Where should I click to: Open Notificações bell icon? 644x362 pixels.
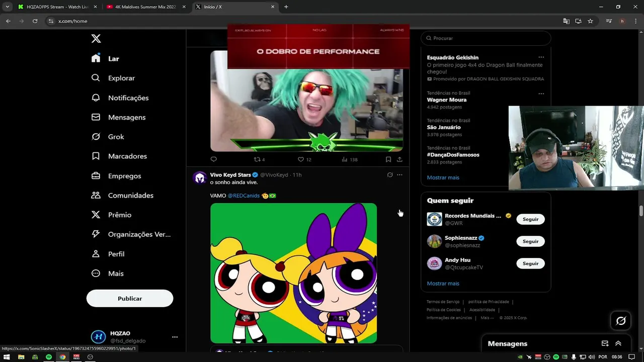(x=96, y=98)
